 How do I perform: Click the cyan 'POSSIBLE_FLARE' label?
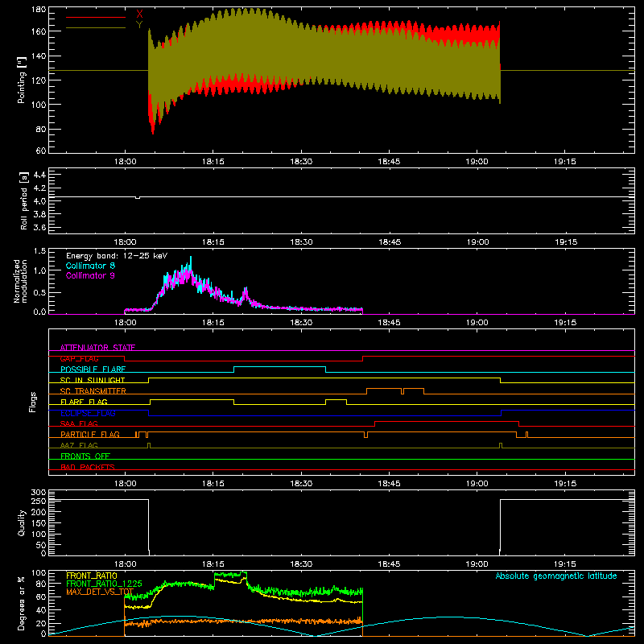tap(93, 369)
